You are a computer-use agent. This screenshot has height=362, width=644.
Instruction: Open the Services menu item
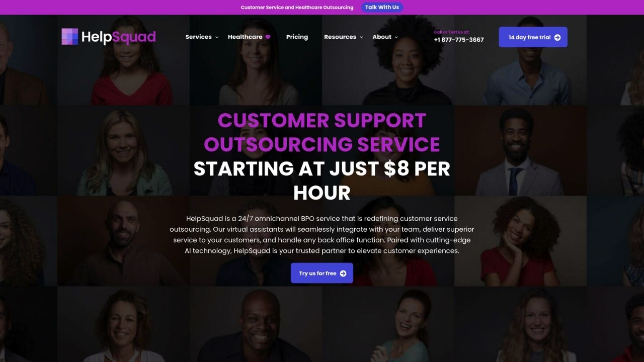pyautogui.click(x=198, y=37)
